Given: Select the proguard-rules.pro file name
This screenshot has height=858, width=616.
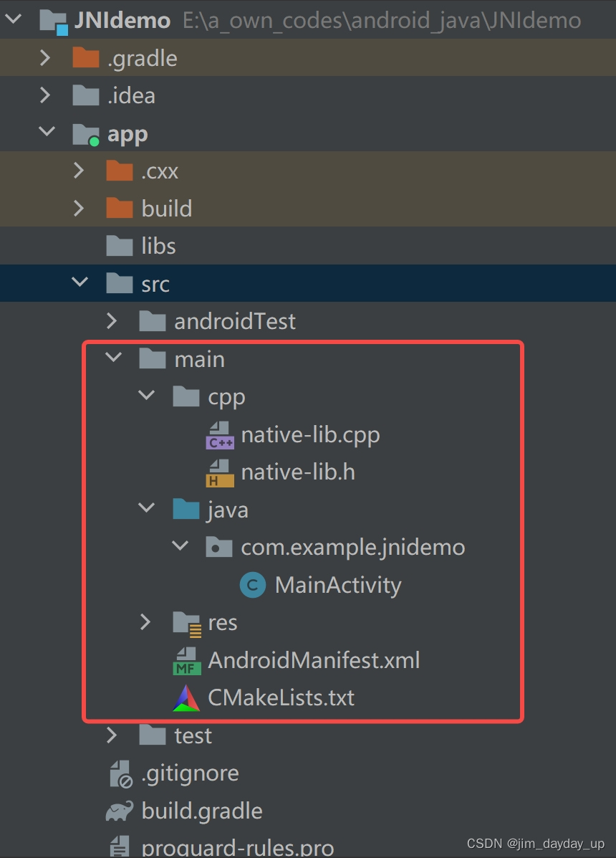Looking at the screenshot, I should [x=238, y=847].
